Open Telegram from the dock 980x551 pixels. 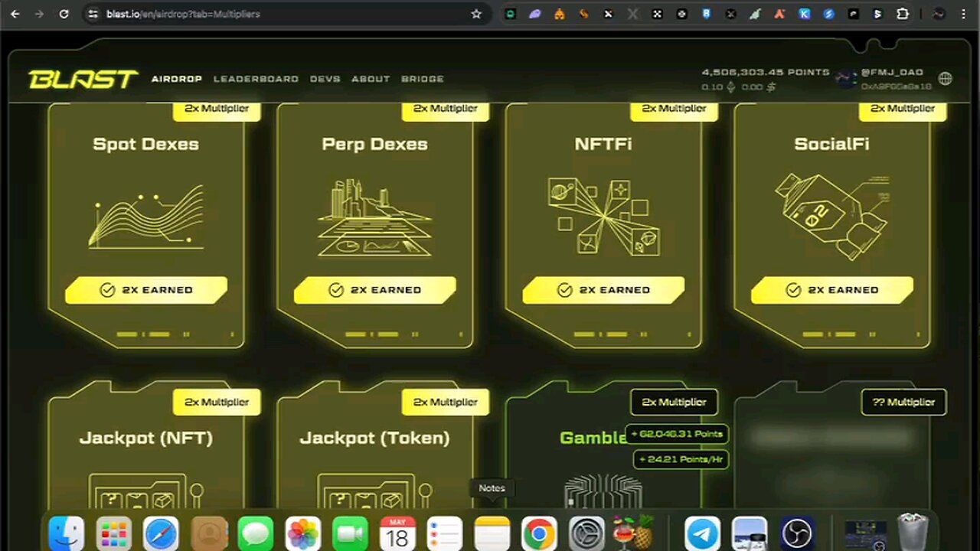tap(702, 533)
